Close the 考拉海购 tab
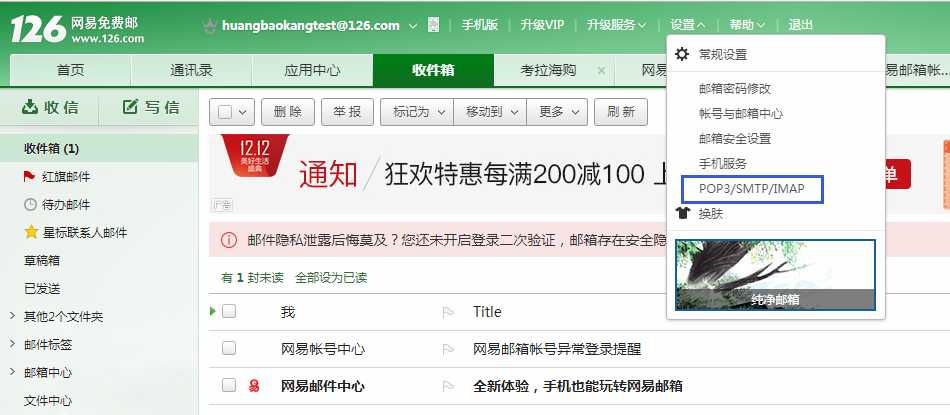 tap(601, 70)
